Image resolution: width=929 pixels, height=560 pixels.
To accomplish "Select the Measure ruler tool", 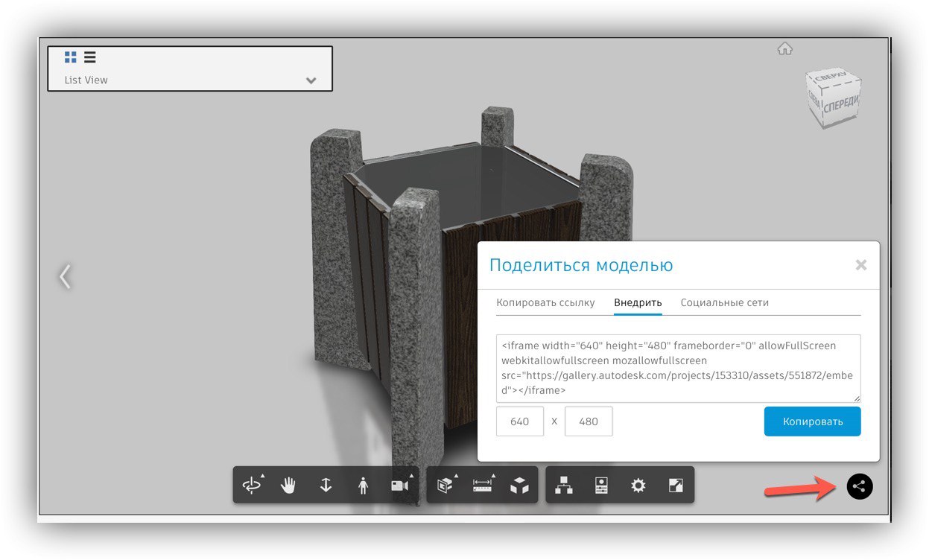I will [483, 486].
